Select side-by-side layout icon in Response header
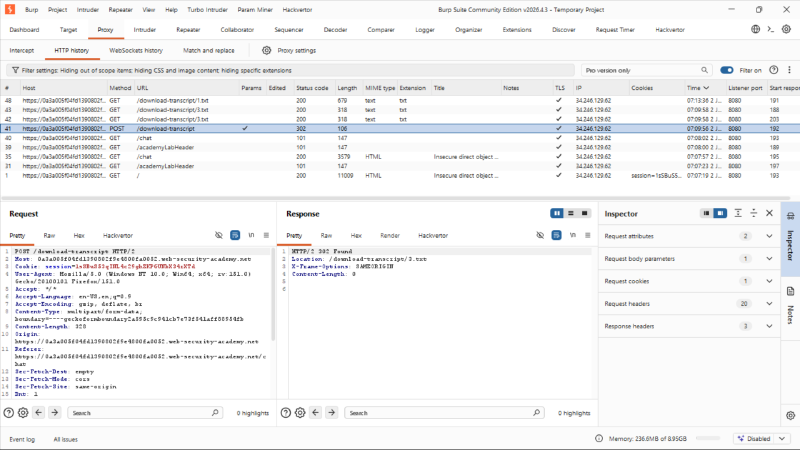The image size is (800, 450). 557,213
